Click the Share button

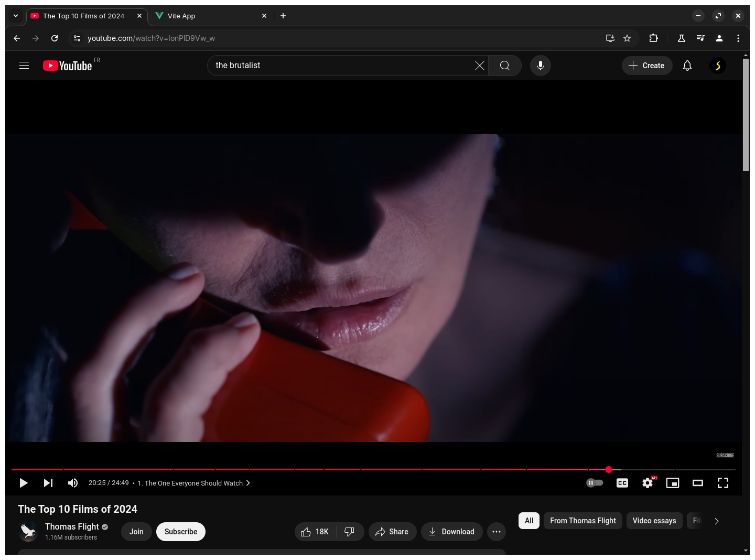(392, 532)
